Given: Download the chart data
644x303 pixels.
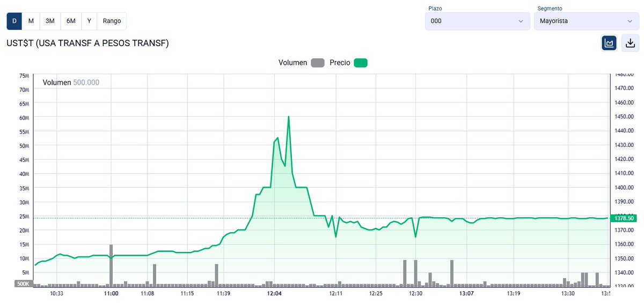Looking at the screenshot, I should click(x=630, y=43).
